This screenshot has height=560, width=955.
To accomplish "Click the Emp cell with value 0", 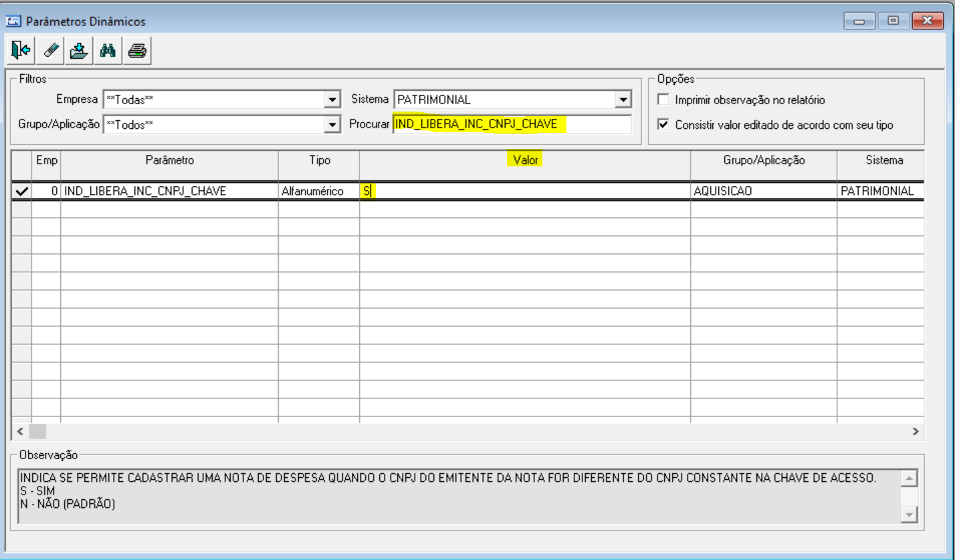I will coord(46,191).
